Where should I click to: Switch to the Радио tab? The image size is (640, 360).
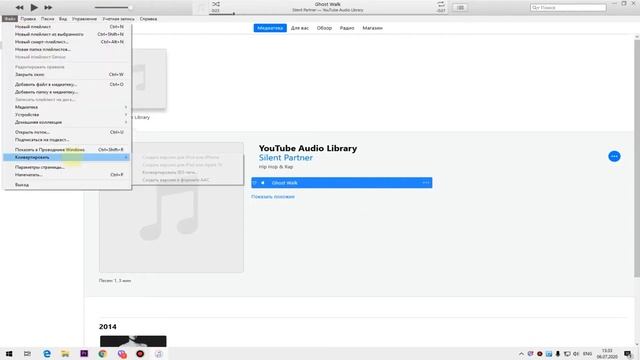coord(347,28)
